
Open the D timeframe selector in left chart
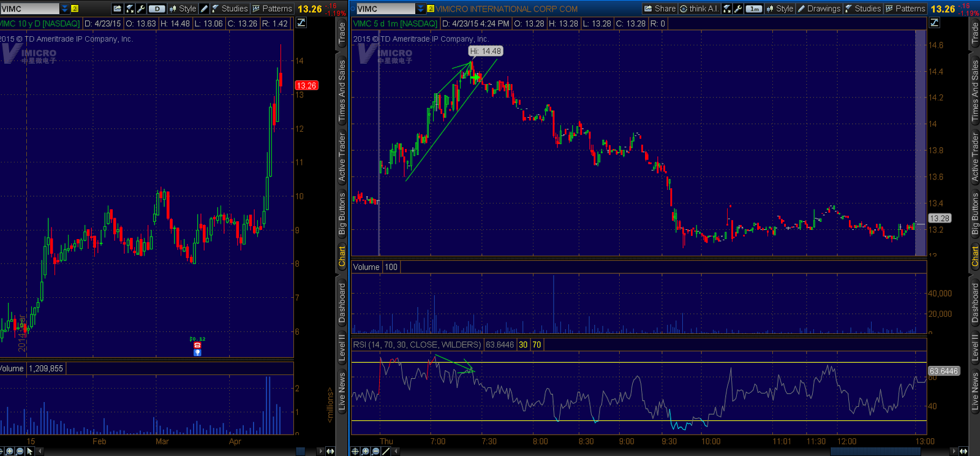coord(157,9)
